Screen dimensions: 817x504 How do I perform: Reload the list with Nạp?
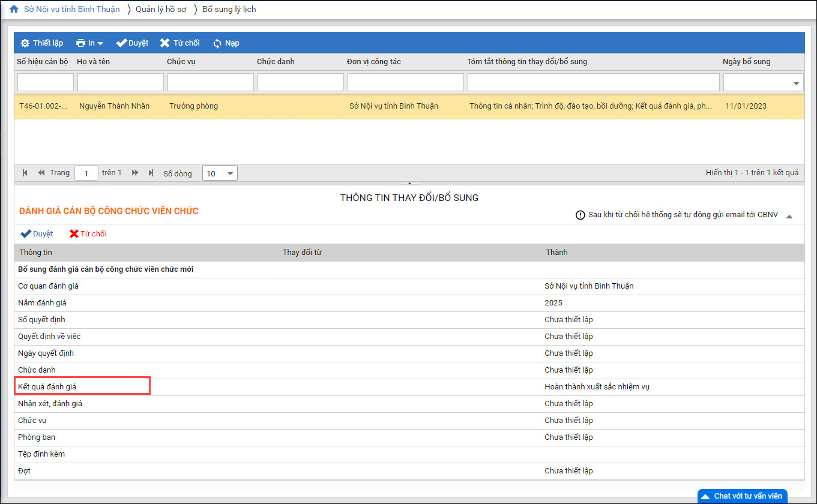226,43
